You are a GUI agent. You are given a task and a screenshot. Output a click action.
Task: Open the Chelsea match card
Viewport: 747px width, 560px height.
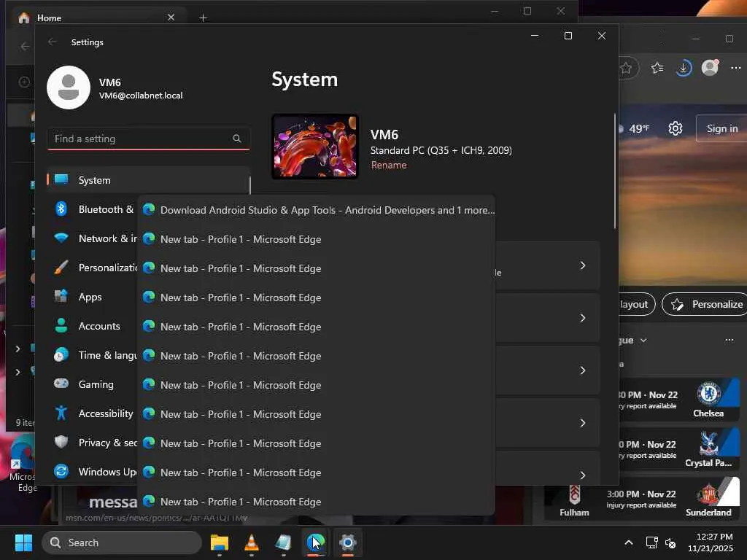coord(678,400)
